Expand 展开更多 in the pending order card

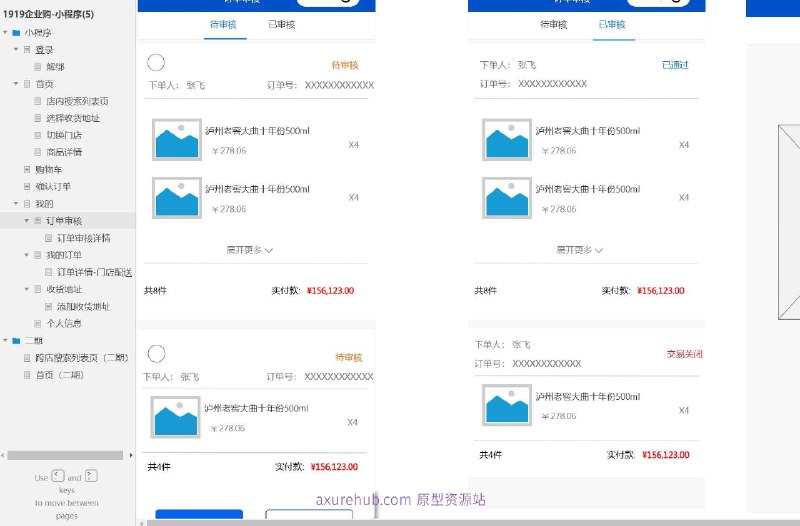click(249, 250)
